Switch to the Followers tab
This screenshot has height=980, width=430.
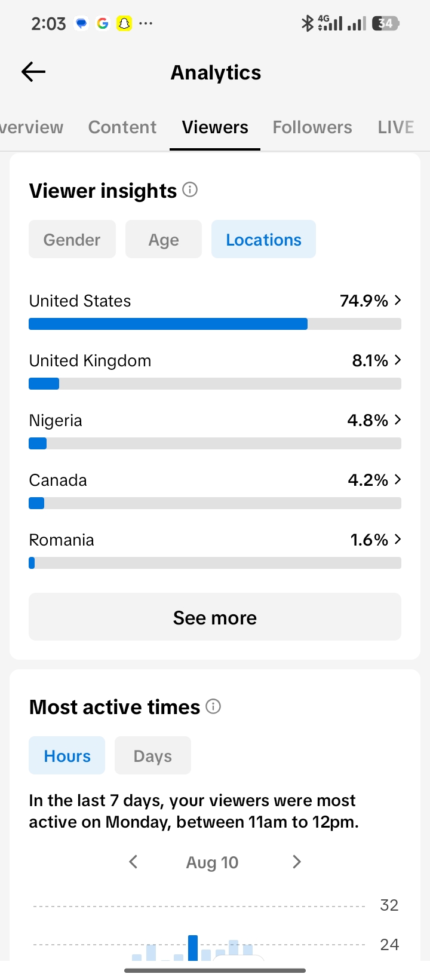(312, 127)
